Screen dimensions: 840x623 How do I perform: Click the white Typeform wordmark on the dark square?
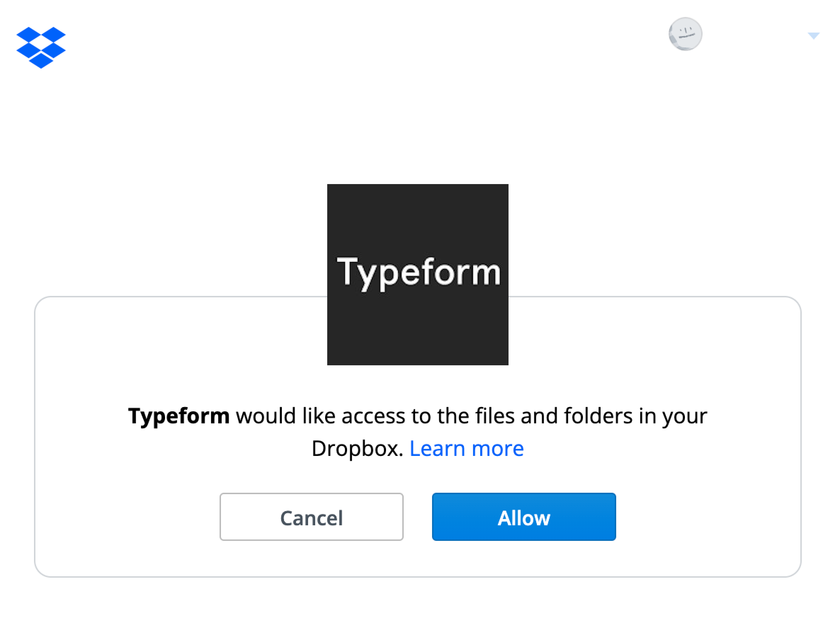pyautogui.click(x=418, y=273)
